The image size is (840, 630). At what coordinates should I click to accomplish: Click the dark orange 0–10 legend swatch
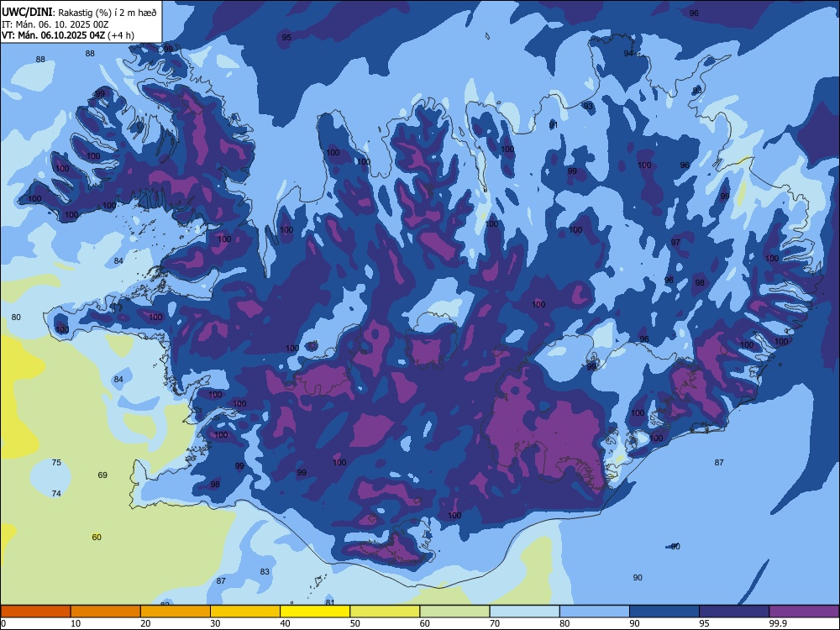35,612
